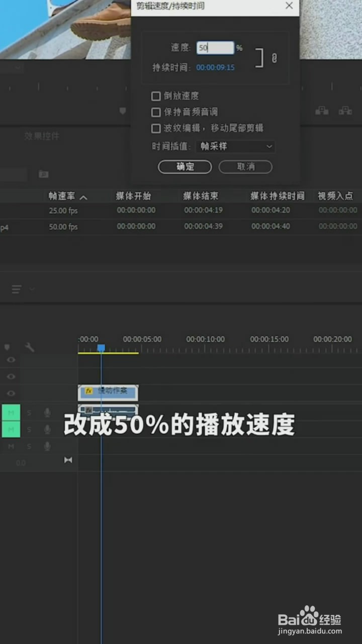The image size is (362, 644).
Task: Enable the 波纹编辑，移动尾部剪辑 checkbox
Action: [156, 128]
